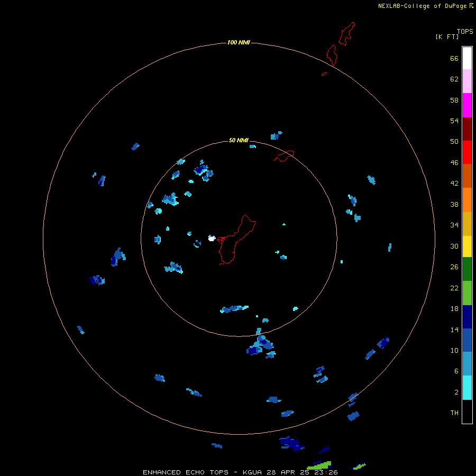Click legend value '58'
Viewport: 476px width, 476px height.
[x=454, y=100]
